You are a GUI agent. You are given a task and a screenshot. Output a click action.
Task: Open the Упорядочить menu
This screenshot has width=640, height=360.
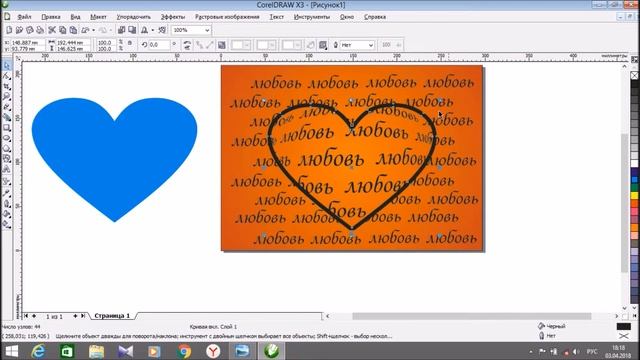[133, 17]
